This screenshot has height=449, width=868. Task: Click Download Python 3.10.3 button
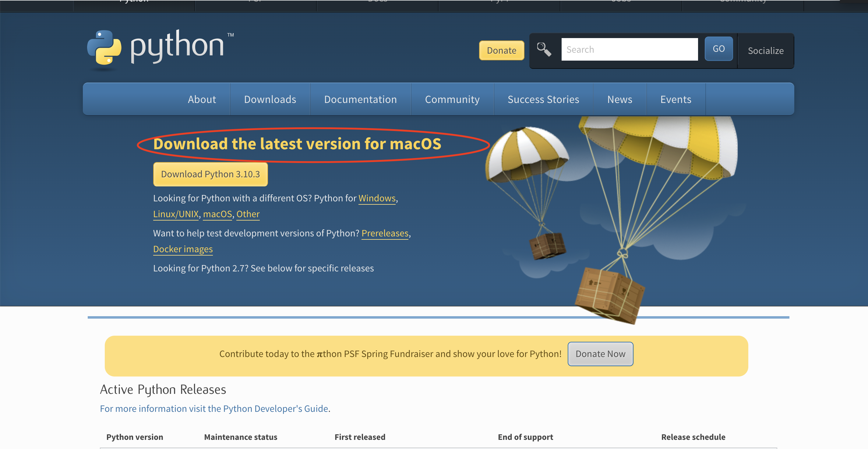pyautogui.click(x=210, y=174)
